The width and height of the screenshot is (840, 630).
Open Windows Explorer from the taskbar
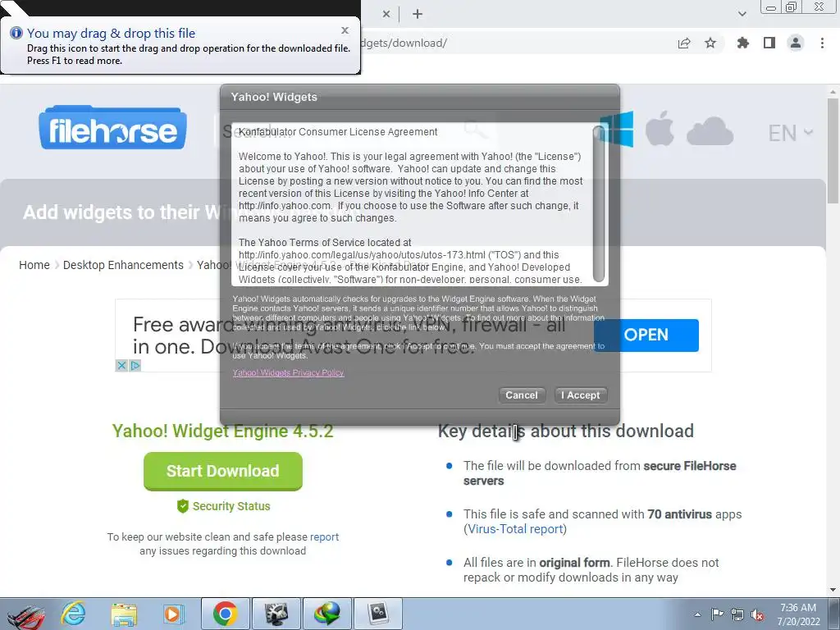124,614
